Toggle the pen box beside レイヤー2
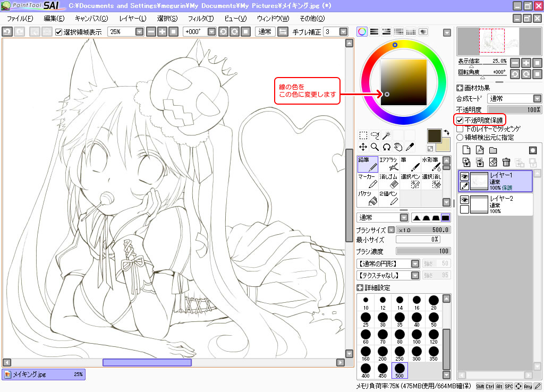 coord(464,209)
